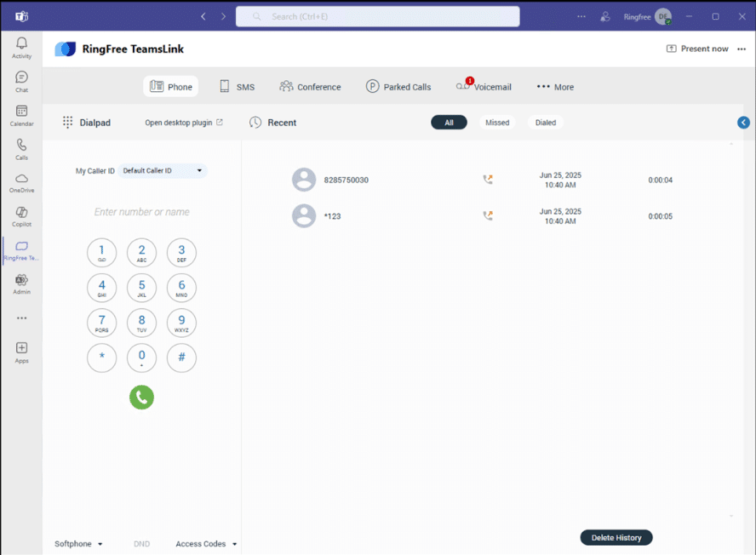Click Open desktop plugin link
This screenshot has width=756, height=555.
pos(184,123)
